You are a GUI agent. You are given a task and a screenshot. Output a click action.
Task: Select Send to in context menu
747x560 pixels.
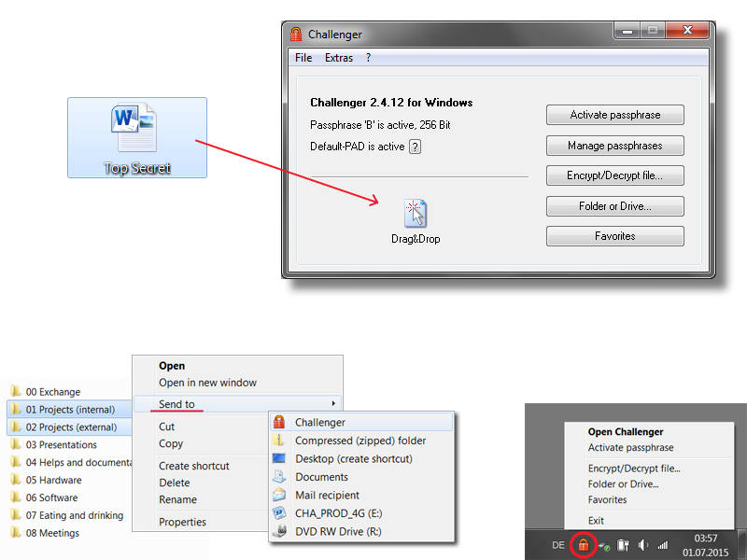coord(237,404)
